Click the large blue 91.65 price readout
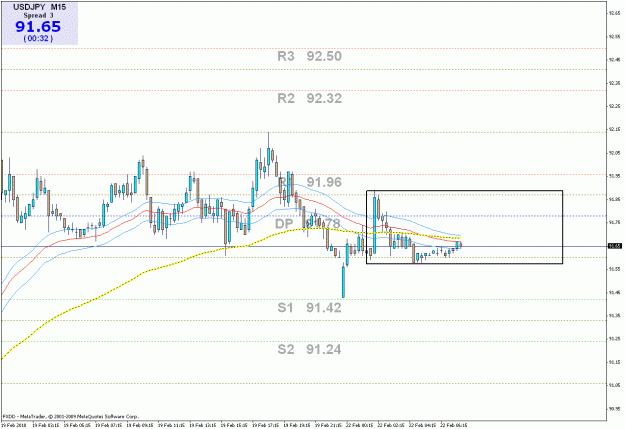The image size is (625, 429). coord(38,27)
